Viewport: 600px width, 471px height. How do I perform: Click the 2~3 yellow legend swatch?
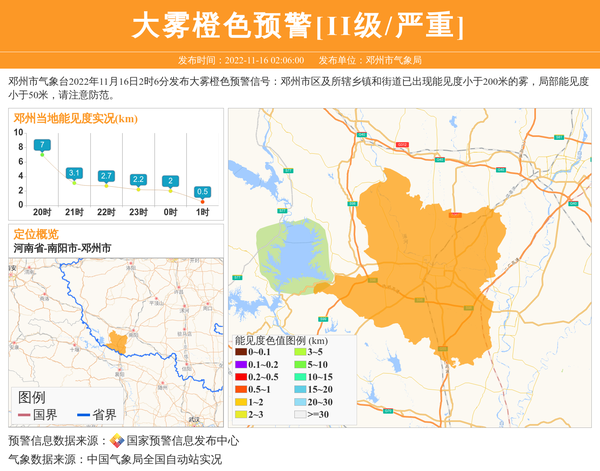[x=241, y=414]
